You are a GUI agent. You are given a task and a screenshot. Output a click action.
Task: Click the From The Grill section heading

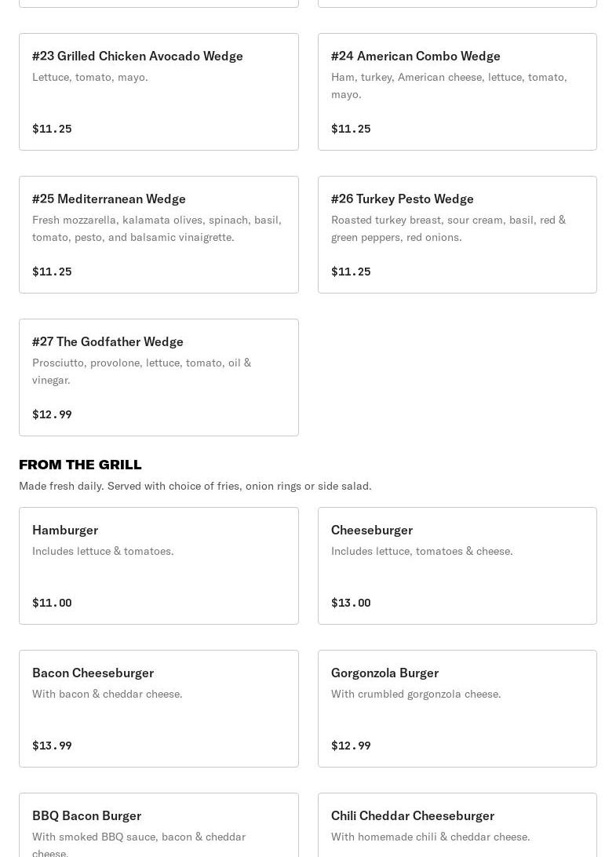[x=80, y=465]
